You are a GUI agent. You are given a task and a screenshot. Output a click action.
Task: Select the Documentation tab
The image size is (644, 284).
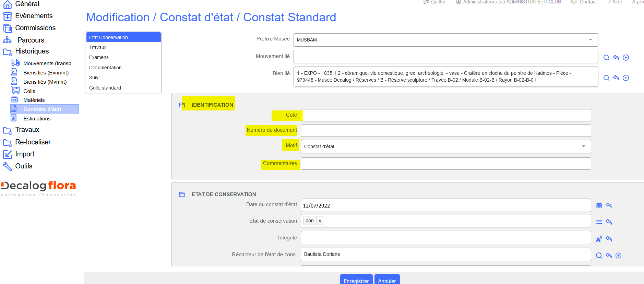point(105,68)
